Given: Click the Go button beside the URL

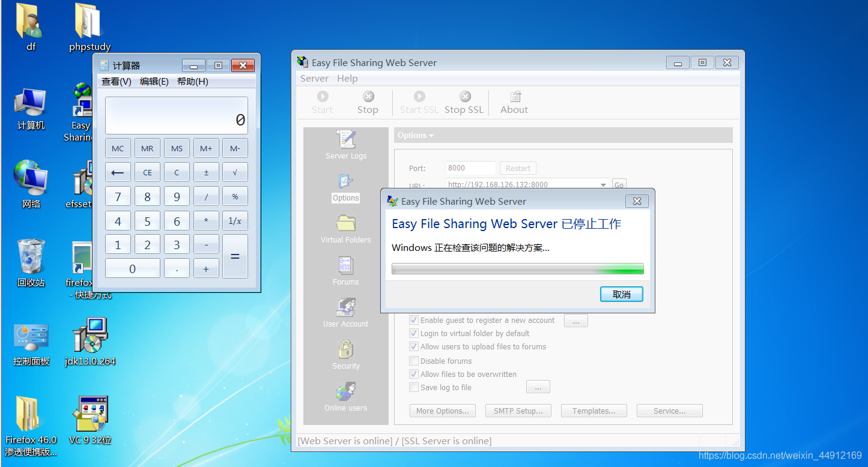Looking at the screenshot, I should 619,185.
